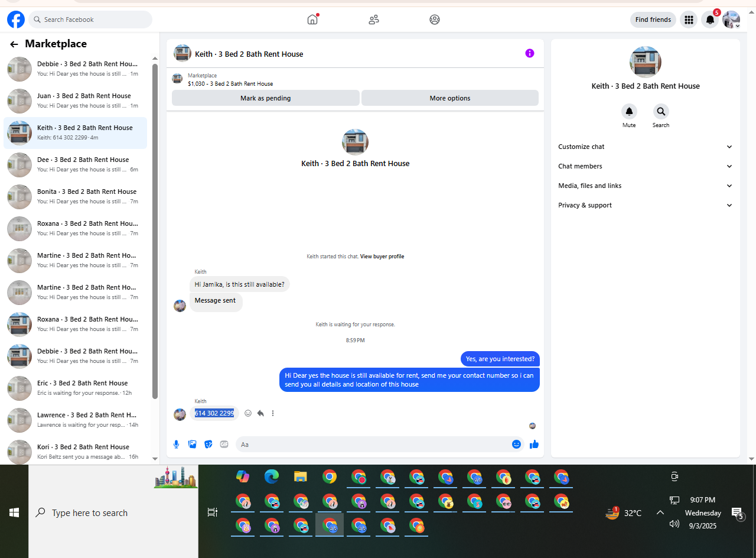The width and height of the screenshot is (756, 558).
Task: Open Task View on the taskbar
Action: pyautogui.click(x=213, y=512)
